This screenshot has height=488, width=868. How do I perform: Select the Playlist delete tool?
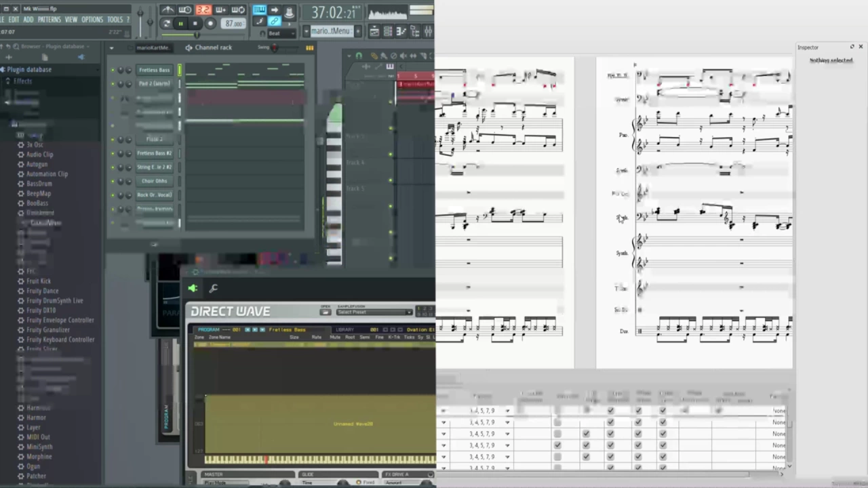(x=394, y=56)
